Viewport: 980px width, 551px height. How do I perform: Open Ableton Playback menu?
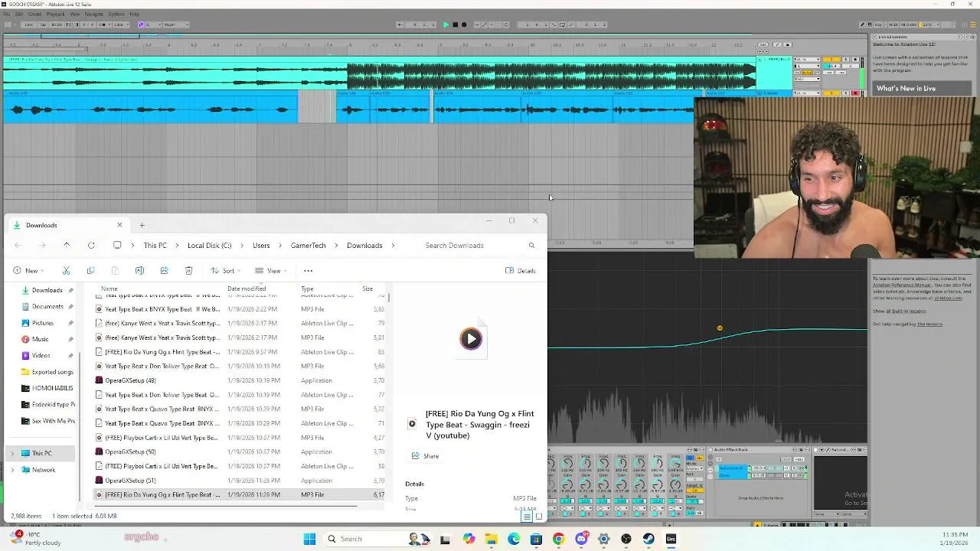coord(55,14)
